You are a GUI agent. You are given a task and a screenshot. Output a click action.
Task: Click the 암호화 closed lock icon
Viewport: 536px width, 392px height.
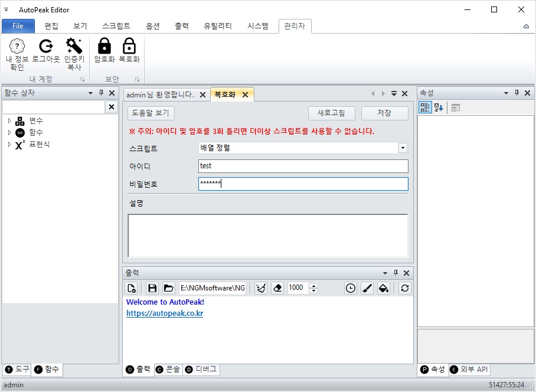pos(104,46)
